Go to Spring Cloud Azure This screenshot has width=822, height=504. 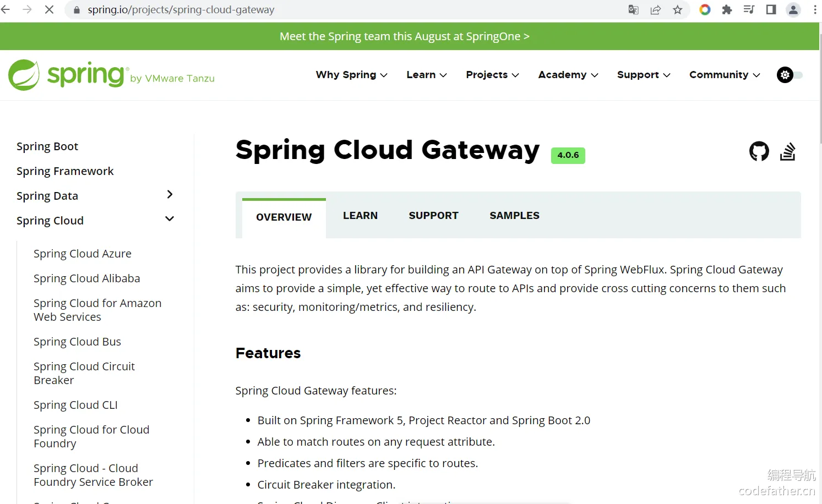tap(83, 254)
